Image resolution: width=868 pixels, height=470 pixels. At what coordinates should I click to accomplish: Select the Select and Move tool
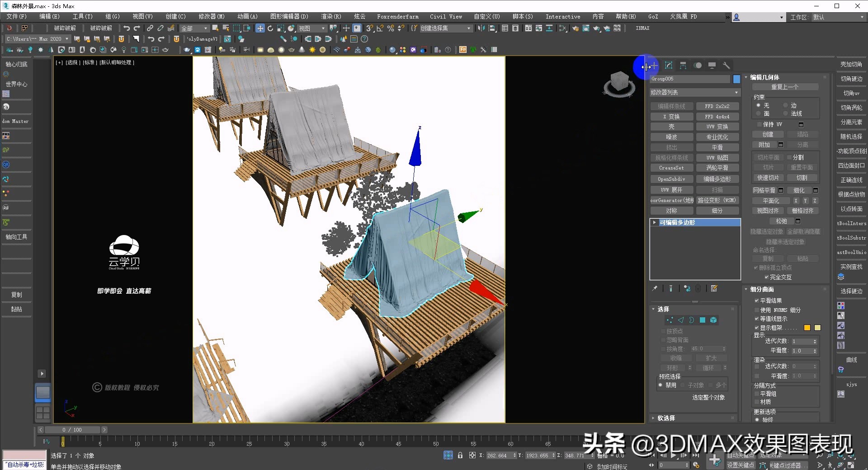260,28
